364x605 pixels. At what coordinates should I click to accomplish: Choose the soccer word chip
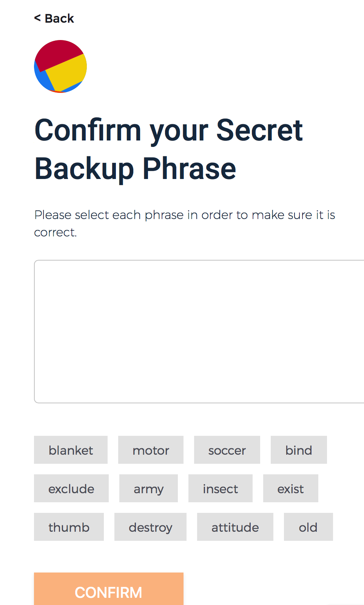click(227, 450)
